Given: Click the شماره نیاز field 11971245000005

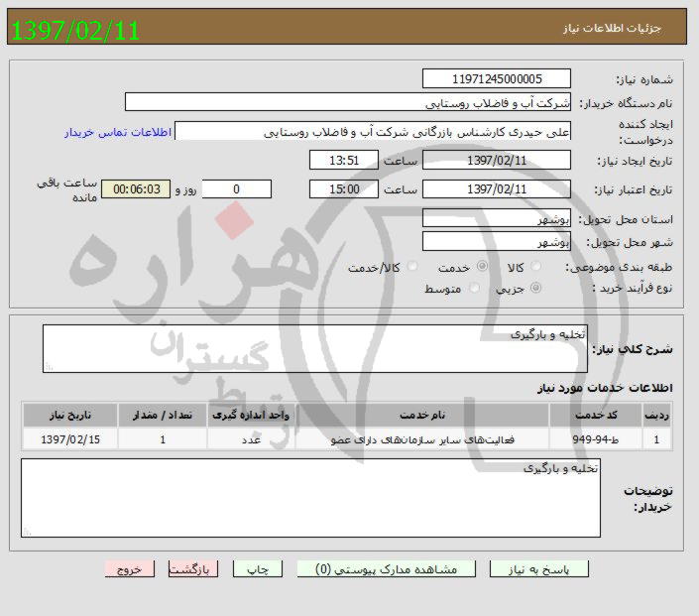Looking at the screenshot, I should (496, 79).
